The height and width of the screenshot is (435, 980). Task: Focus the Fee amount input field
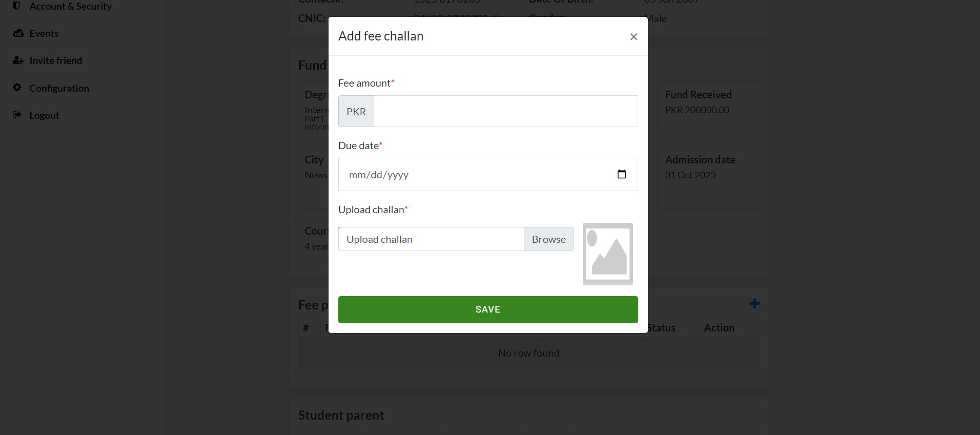coord(505,111)
